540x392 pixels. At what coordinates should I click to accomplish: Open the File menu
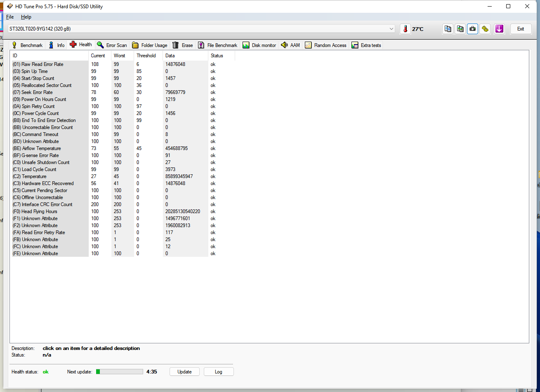(x=10, y=17)
